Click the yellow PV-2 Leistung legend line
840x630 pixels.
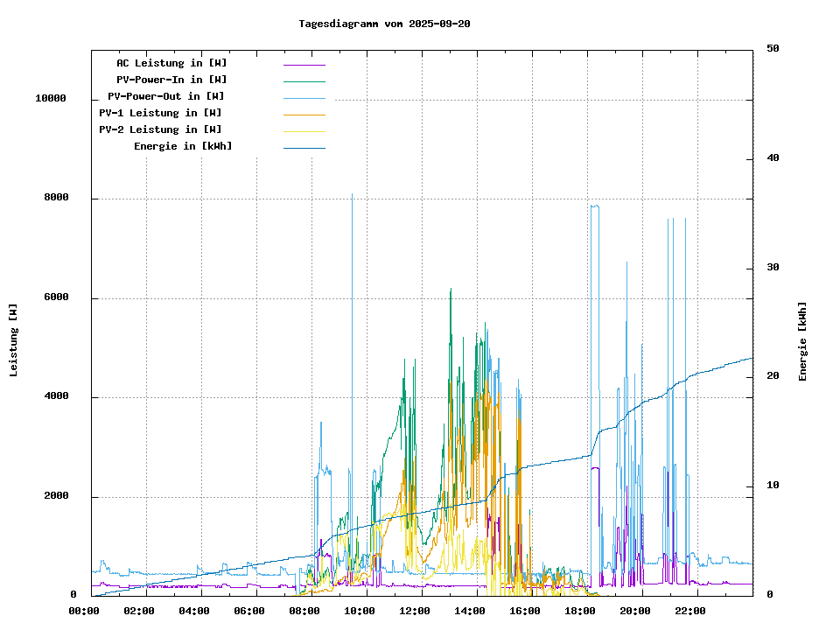tap(304, 131)
